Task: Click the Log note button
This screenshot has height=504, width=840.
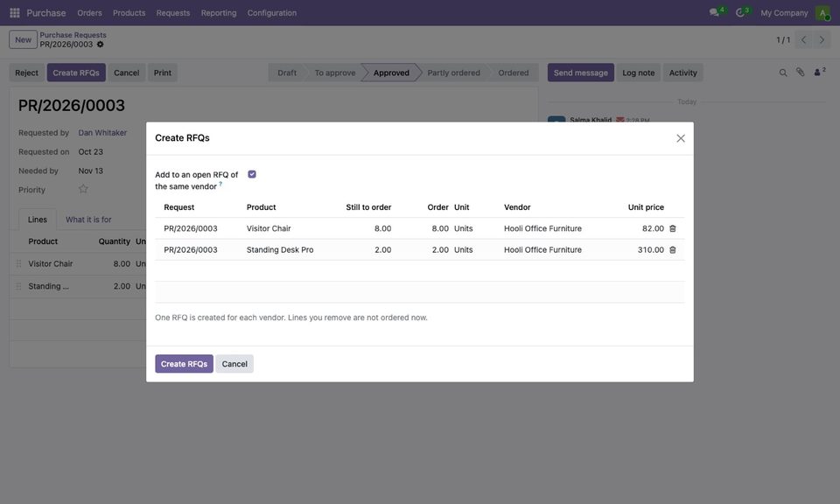Action: click(x=639, y=73)
